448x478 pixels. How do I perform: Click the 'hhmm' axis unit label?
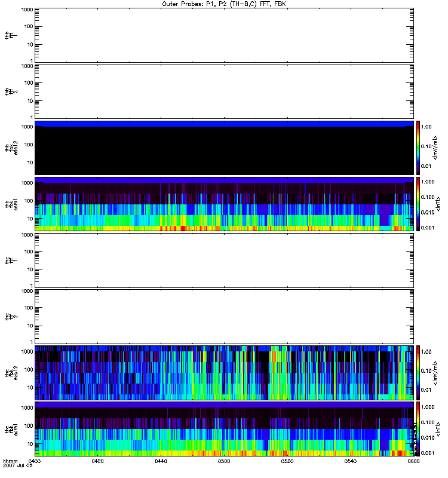(x=10, y=461)
